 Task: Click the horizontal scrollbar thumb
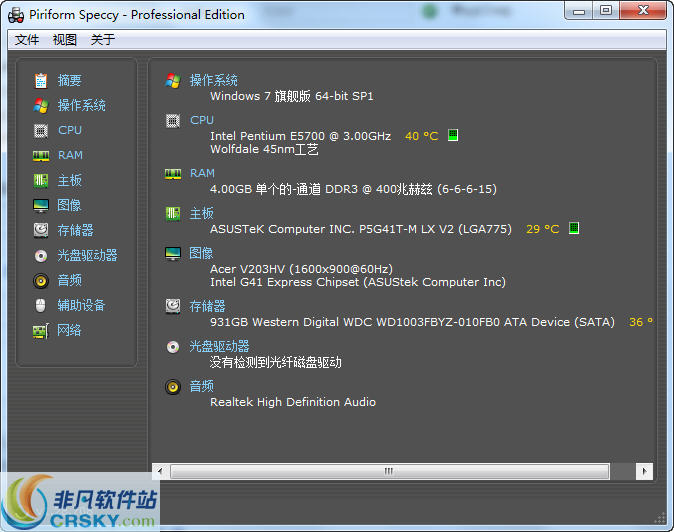click(x=389, y=471)
